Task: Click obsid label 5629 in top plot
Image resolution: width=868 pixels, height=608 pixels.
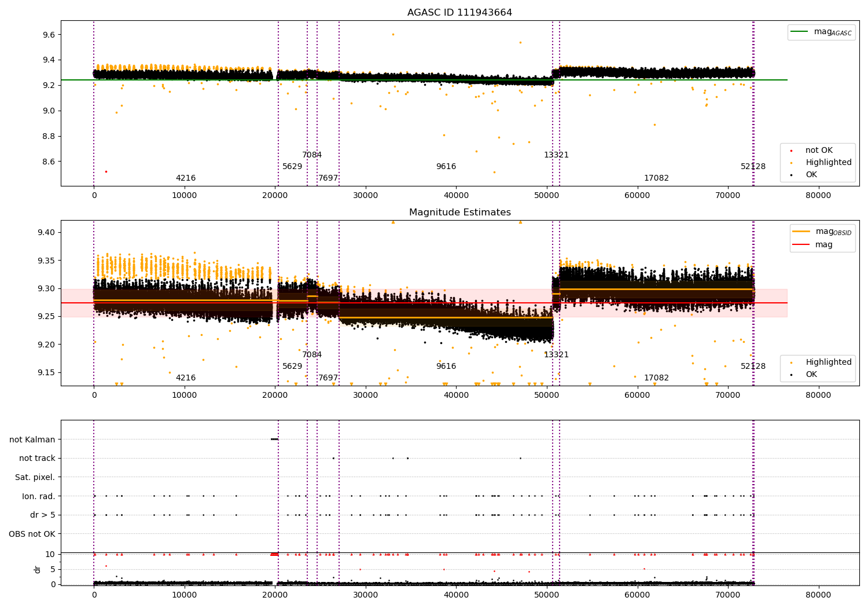Action: pyautogui.click(x=292, y=167)
